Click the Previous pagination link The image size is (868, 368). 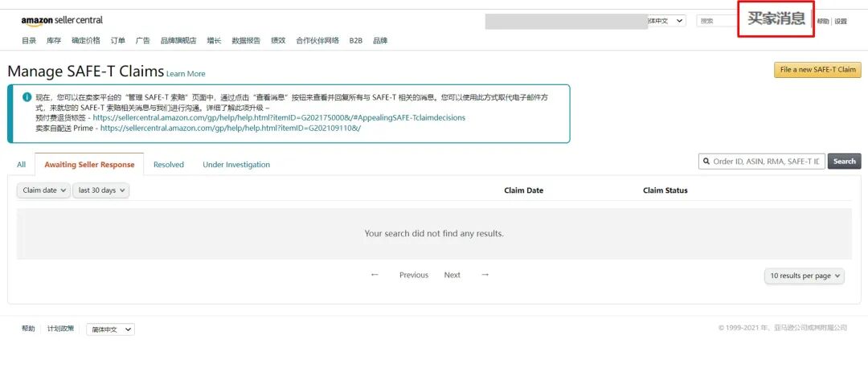414,275
